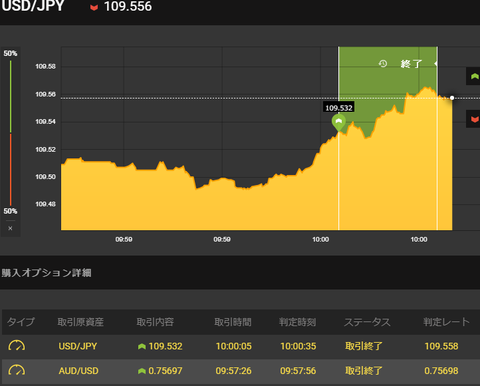Click the up arrow before 0.75697 in table
Viewport: 480px width, 386px height.
tap(142, 371)
